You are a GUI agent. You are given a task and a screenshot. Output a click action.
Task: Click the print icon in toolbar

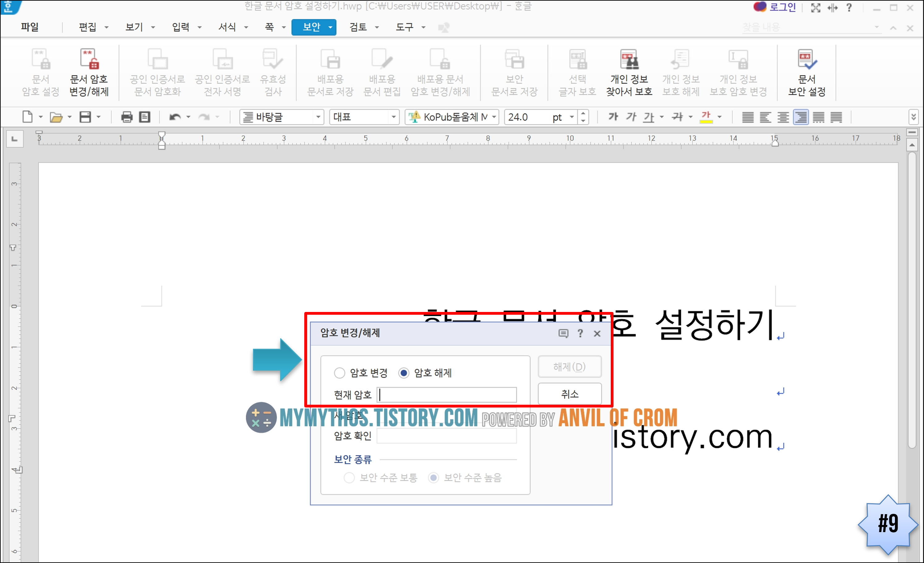(127, 117)
